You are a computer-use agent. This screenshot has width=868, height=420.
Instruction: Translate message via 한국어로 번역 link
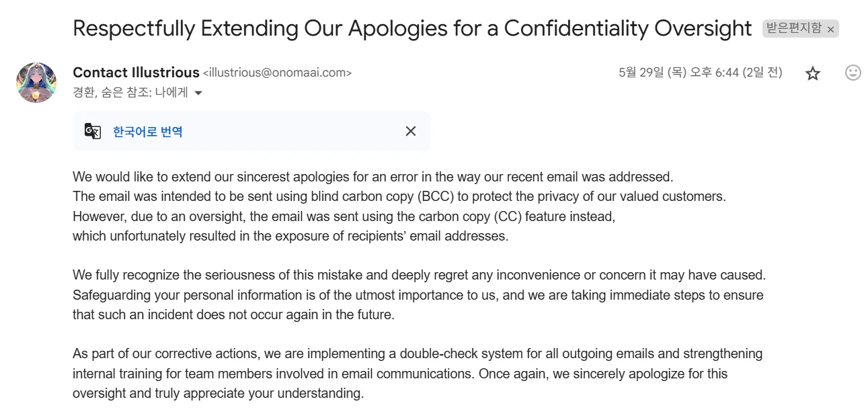(x=147, y=132)
